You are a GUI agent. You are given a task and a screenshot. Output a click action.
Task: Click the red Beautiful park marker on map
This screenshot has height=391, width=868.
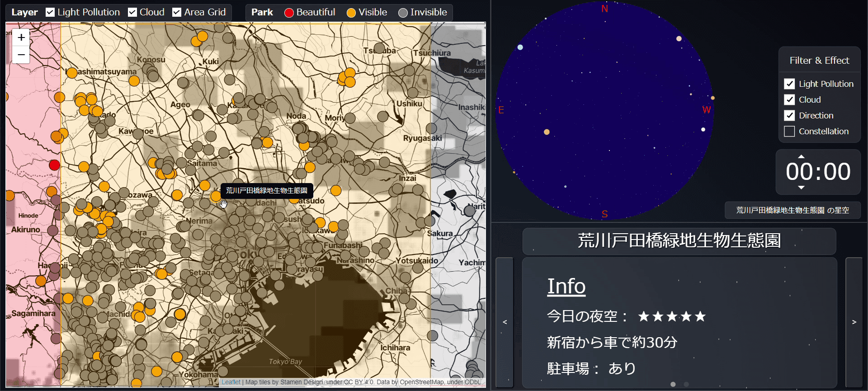(54, 165)
